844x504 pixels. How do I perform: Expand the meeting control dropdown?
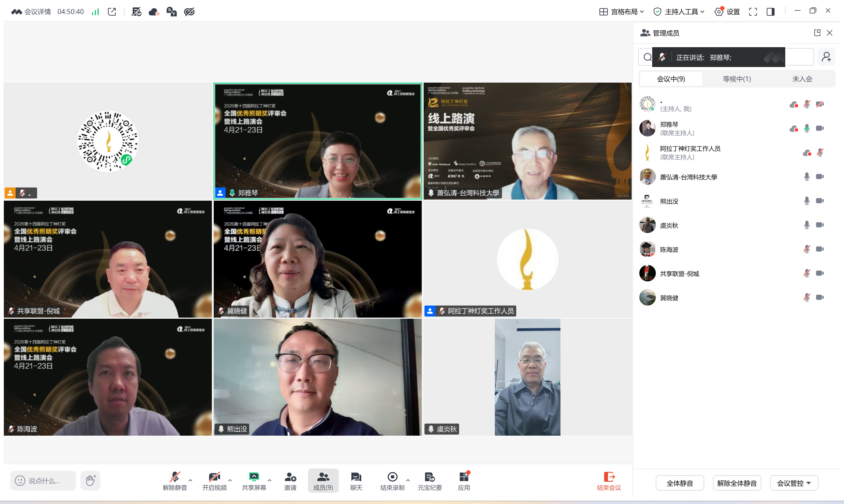point(794,483)
